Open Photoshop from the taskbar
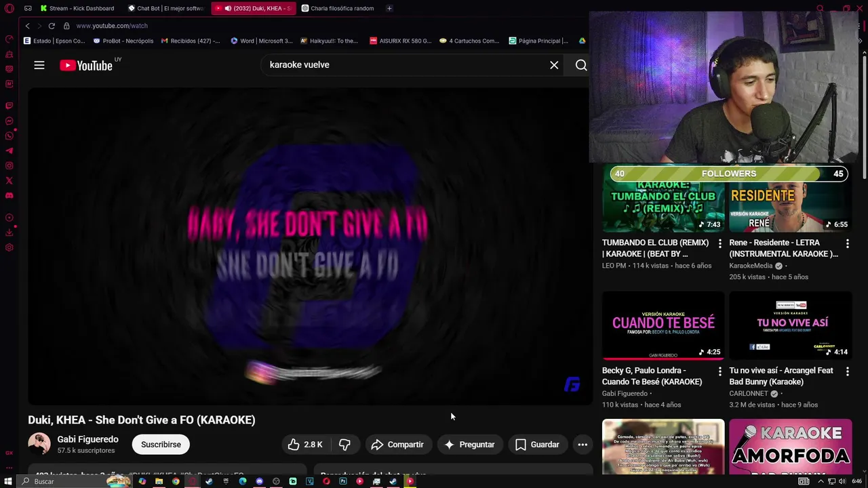This screenshot has width=868, height=488. (x=343, y=481)
